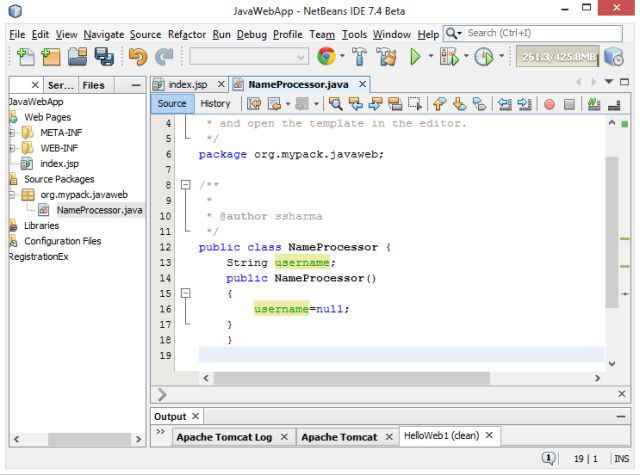Run the project with green arrow

[x=415, y=57]
